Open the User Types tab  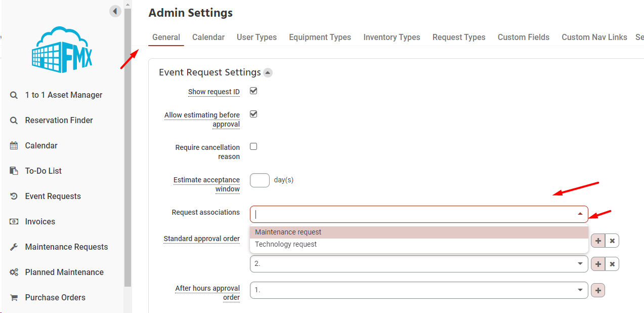click(256, 37)
